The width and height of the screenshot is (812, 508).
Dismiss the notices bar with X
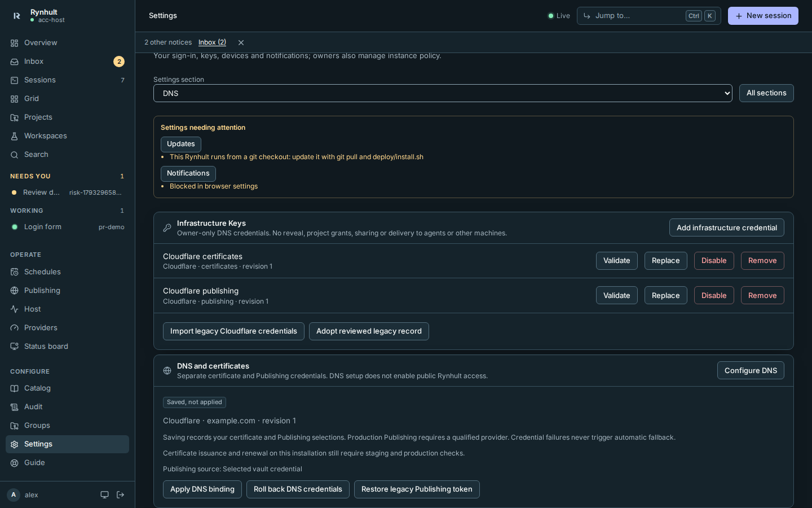[x=241, y=43]
